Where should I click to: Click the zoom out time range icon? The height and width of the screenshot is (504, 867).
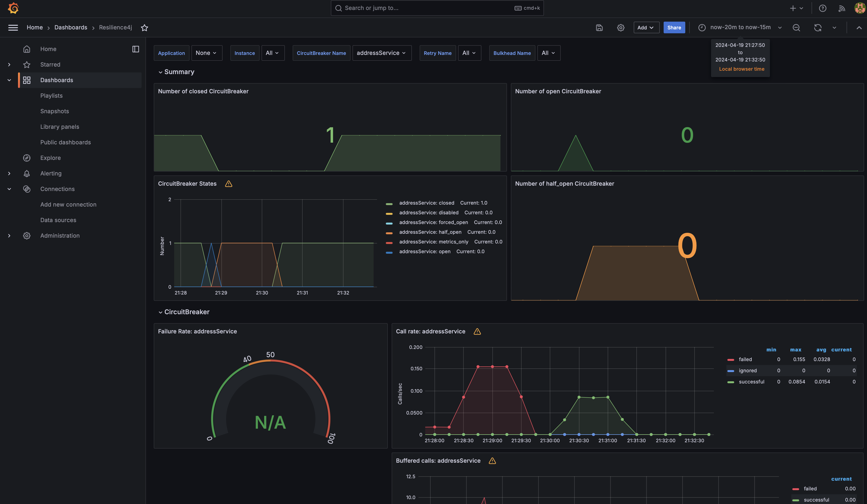[x=796, y=27]
